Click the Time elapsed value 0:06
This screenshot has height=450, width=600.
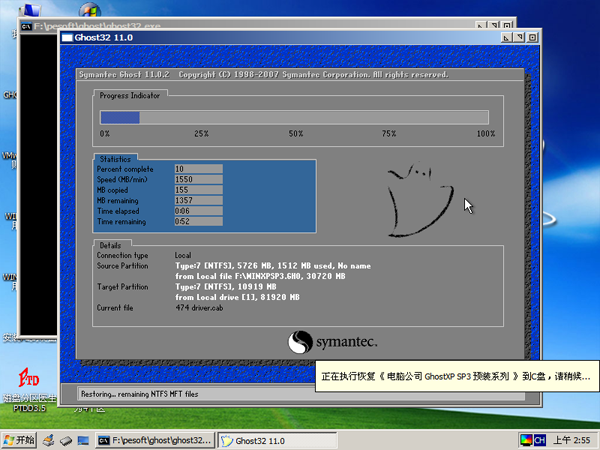[199, 211]
